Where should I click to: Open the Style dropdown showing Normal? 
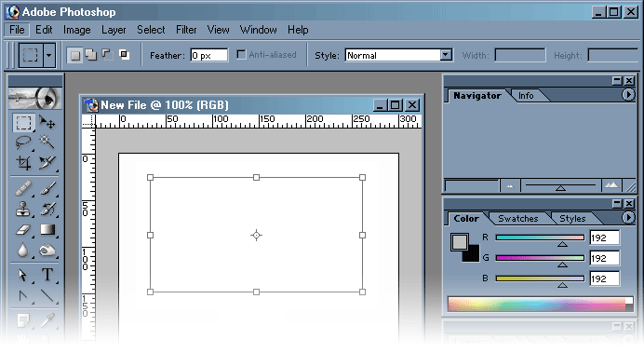[398, 55]
